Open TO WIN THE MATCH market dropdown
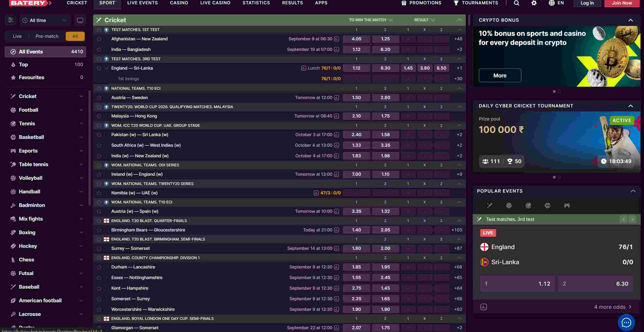The width and height of the screenshot is (644, 332). [x=371, y=20]
